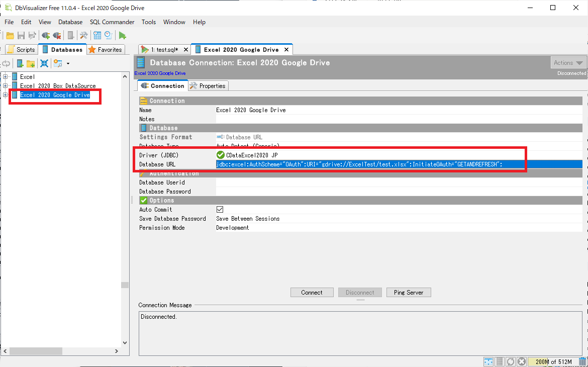The height and width of the screenshot is (367, 588).
Task: Select the Excel tree item
Action: [27, 77]
